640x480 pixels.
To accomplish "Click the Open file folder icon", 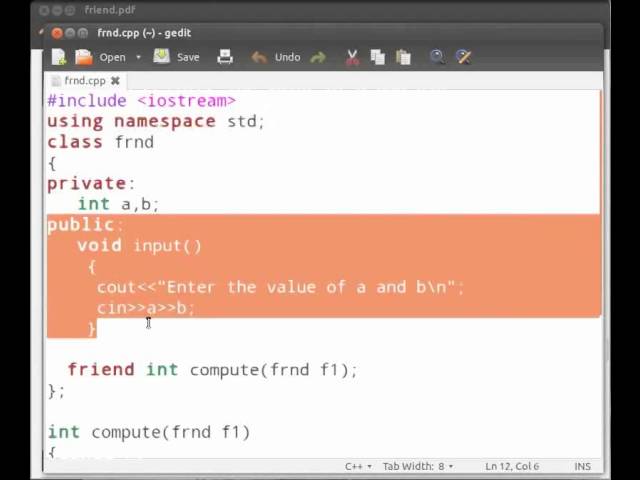I will pyautogui.click(x=85, y=57).
